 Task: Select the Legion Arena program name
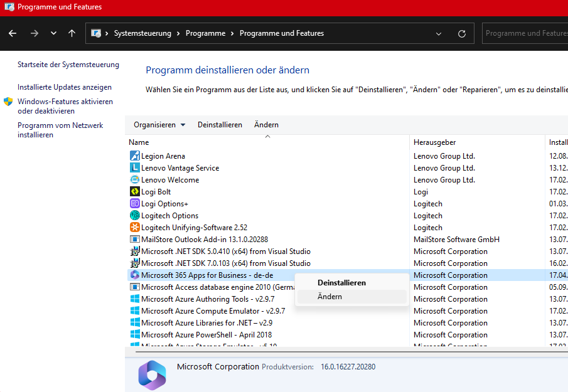pyautogui.click(x=163, y=156)
